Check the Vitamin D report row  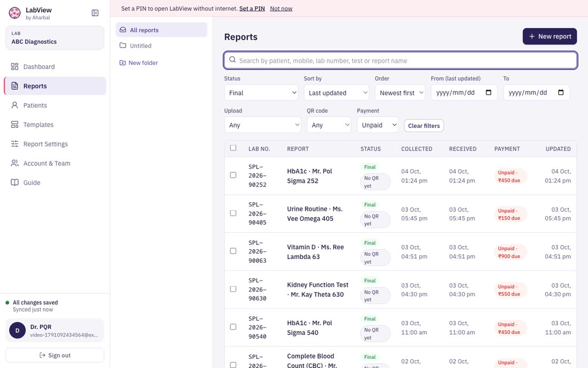(x=233, y=251)
